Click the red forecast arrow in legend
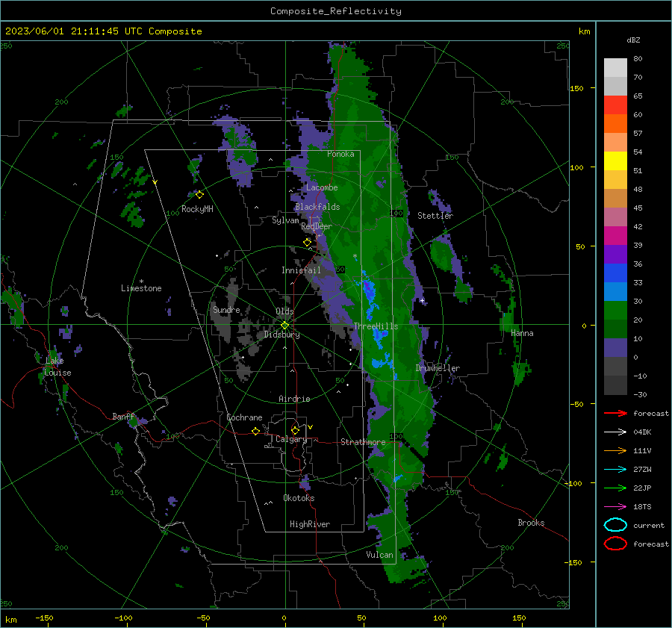The height and width of the screenshot is (628, 672). pos(615,413)
